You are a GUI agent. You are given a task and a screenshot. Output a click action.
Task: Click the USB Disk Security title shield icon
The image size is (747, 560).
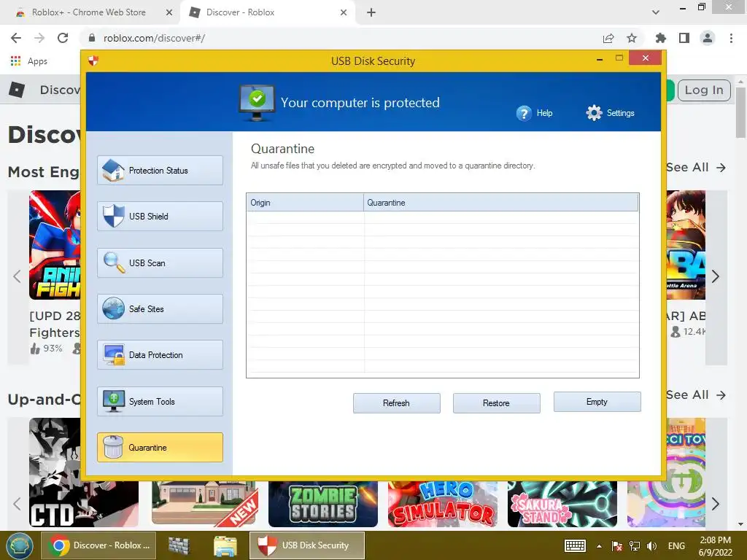[93, 61]
